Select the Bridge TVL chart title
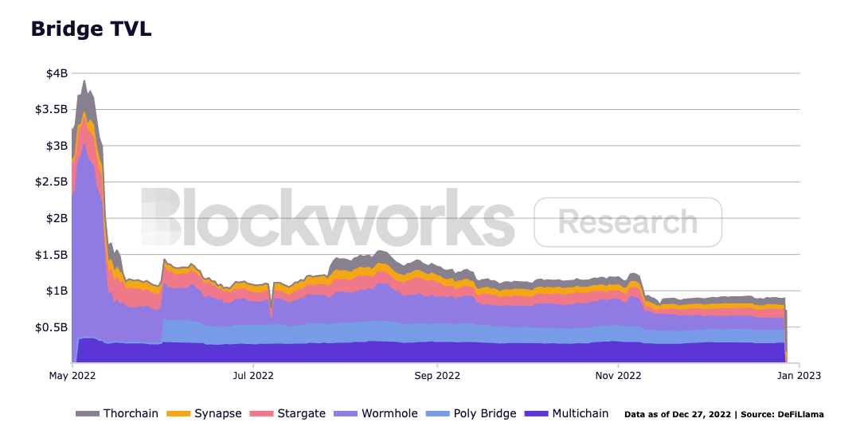The image size is (868, 434). [x=91, y=29]
